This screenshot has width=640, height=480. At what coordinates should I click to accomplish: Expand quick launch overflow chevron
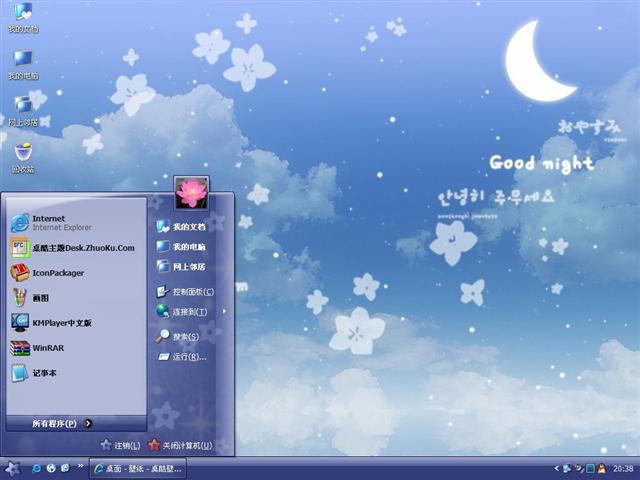[80, 466]
